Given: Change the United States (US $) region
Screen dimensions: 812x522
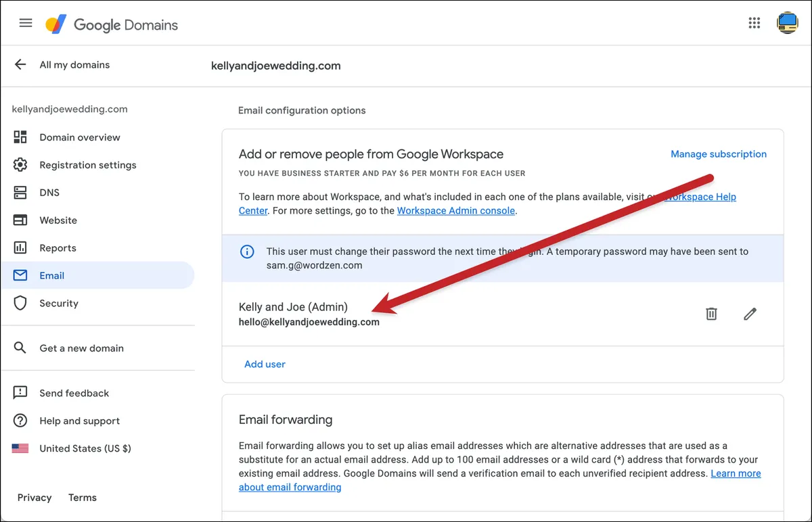Looking at the screenshot, I should [x=85, y=448].
